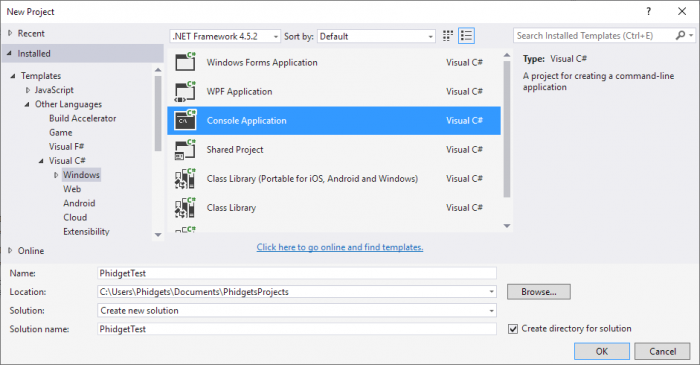This screenshot has width=700, height=365.
Task: Open search options dropdown arrow
Action: [691, 35]
